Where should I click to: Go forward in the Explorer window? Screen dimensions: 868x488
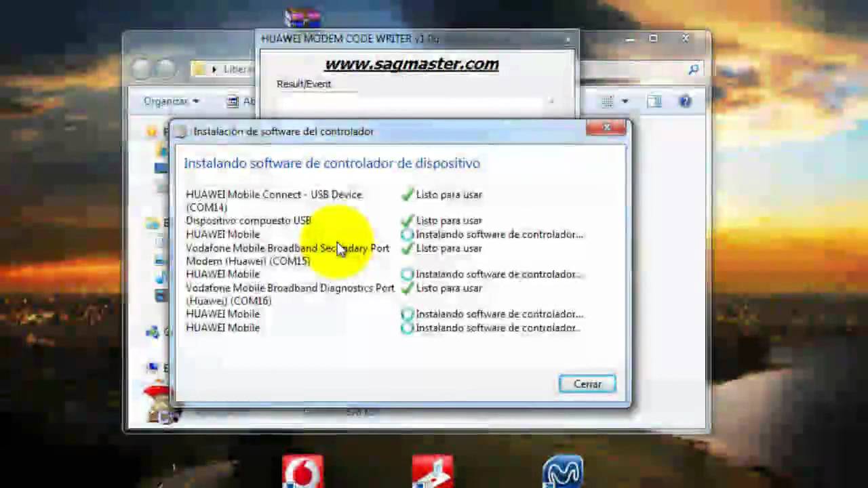165,69
